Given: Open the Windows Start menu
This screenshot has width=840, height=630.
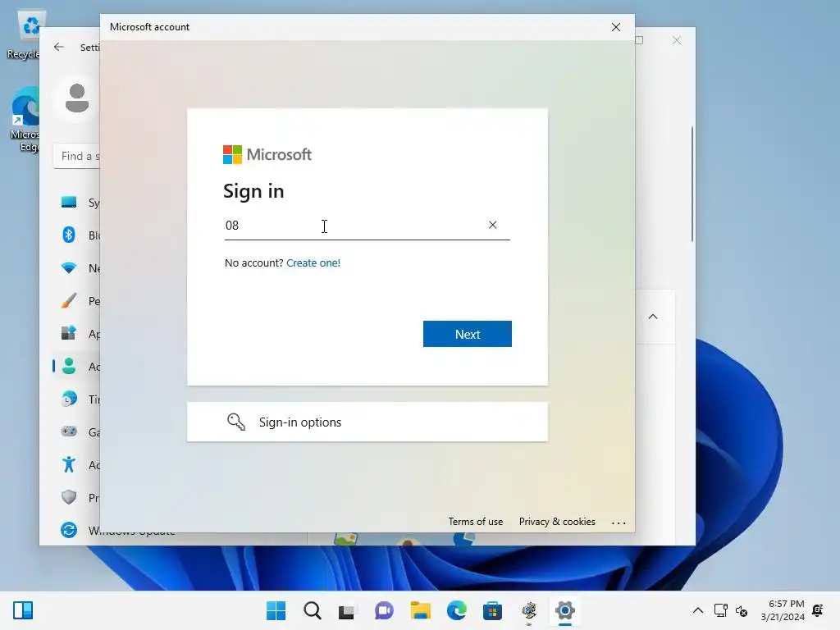Looking at the screenshot, I should click(x=276, y=610).
